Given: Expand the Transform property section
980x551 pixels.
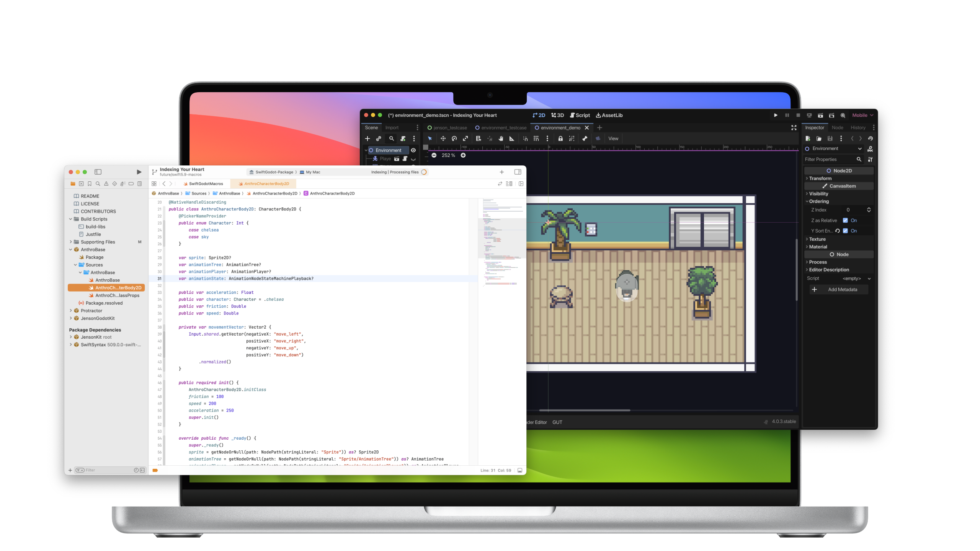Looking at the screenshot, I should pos(820,178).
